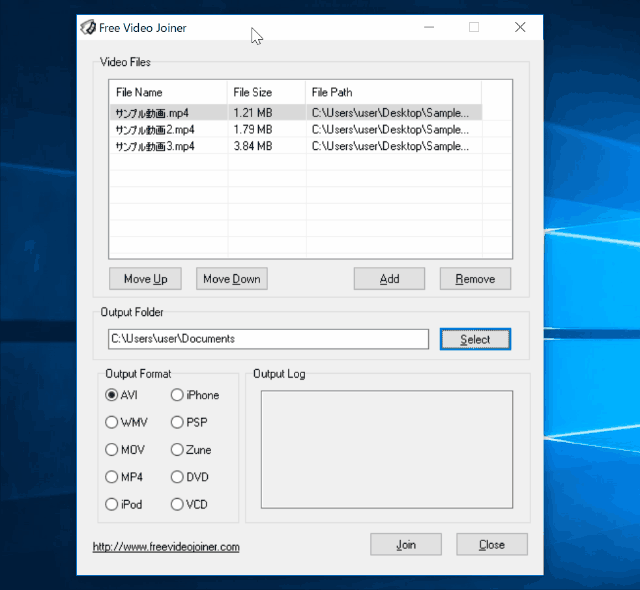Click the File Name column header
The image size is (640, 590).
pos(169,92)
